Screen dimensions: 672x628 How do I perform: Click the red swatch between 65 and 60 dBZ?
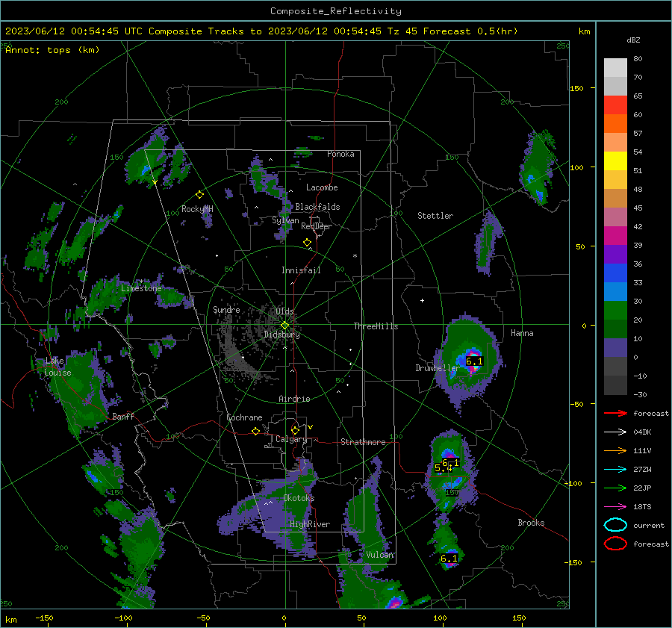click(x=615, y=105)
